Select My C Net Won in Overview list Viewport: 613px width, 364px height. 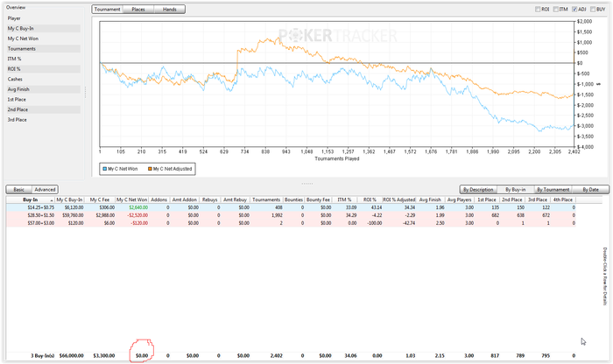[44, 38]
